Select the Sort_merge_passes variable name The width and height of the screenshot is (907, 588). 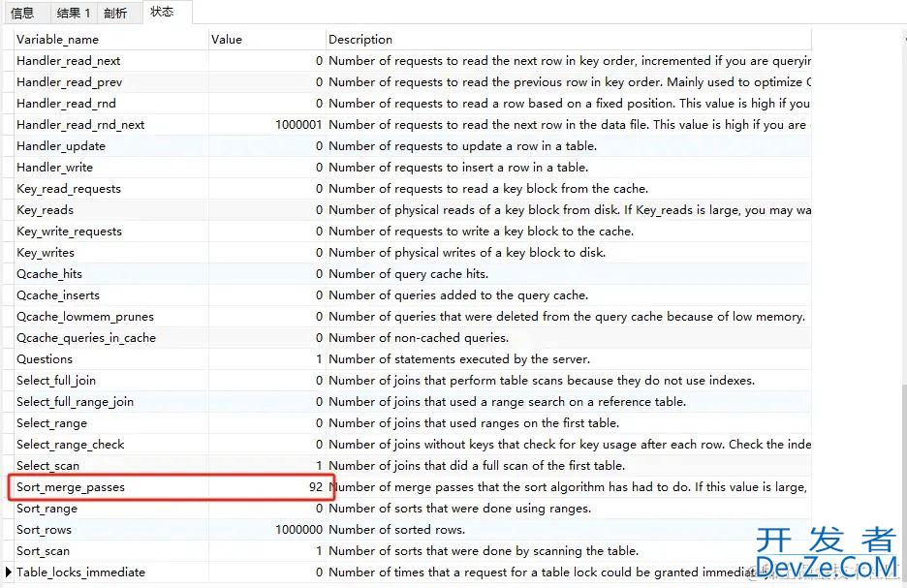coord(71,487)
